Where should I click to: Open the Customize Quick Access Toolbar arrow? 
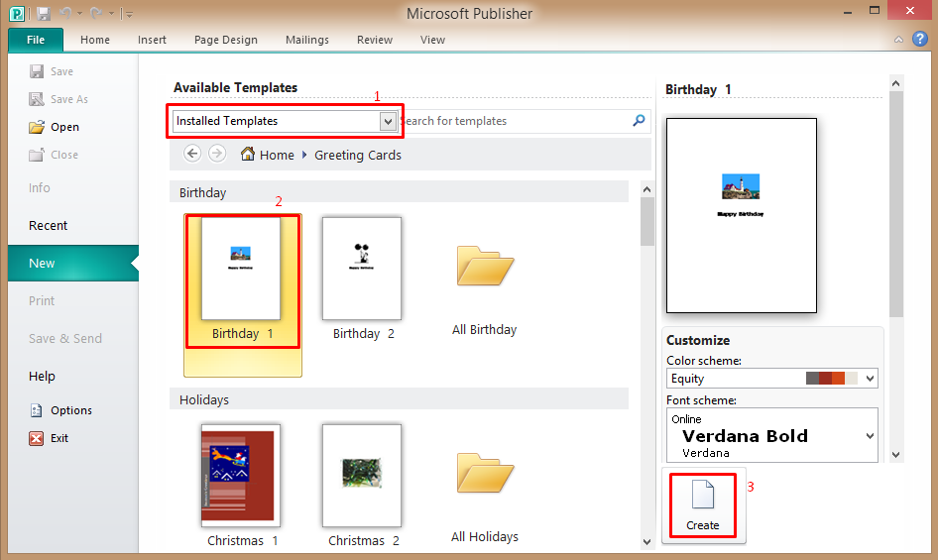[x=127, y=14]
